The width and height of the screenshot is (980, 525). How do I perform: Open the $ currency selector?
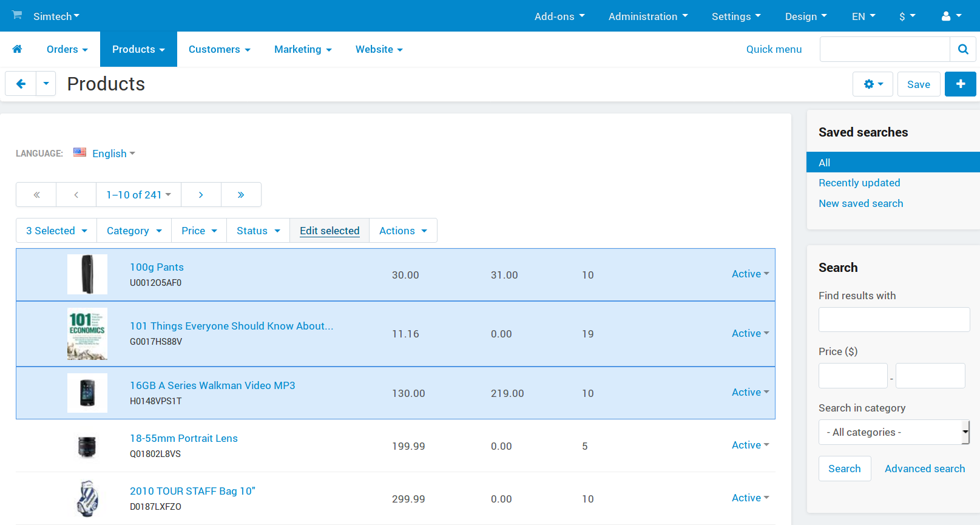tap(907, 16)
